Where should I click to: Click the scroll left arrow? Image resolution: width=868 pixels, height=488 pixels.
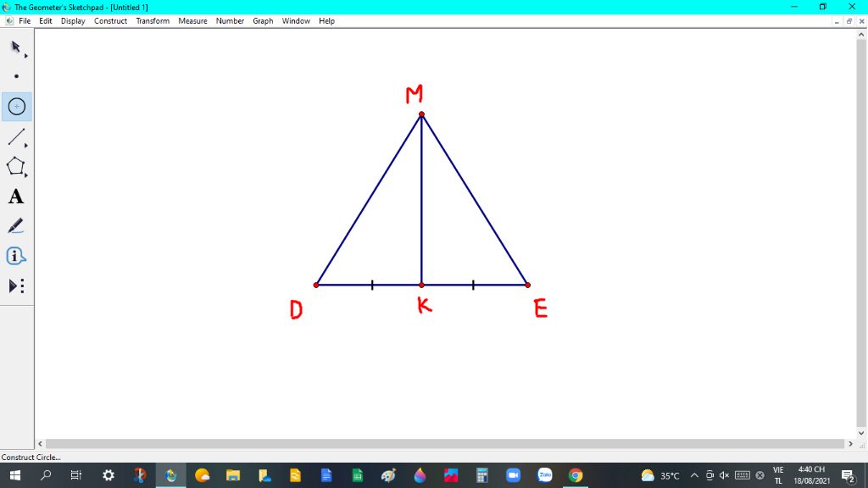click(x=40, y=444)
